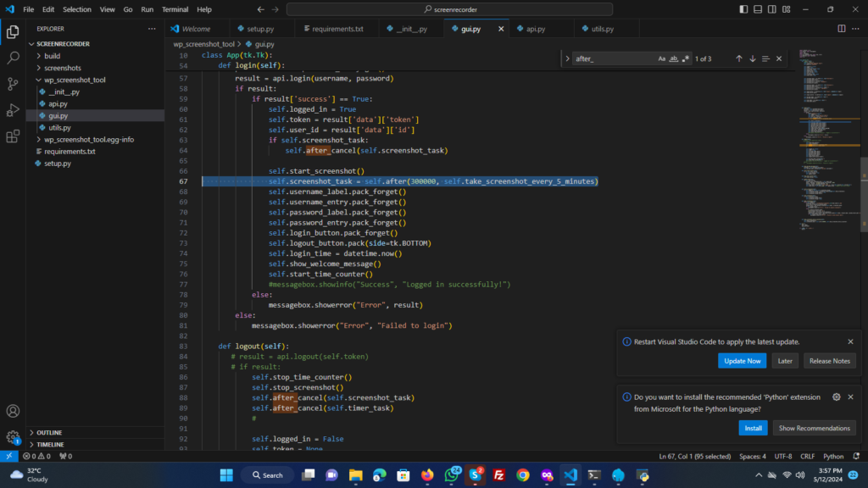The image size is (868, 488).
Task: Split the editor to the right
Action: [x=842, y=28]
